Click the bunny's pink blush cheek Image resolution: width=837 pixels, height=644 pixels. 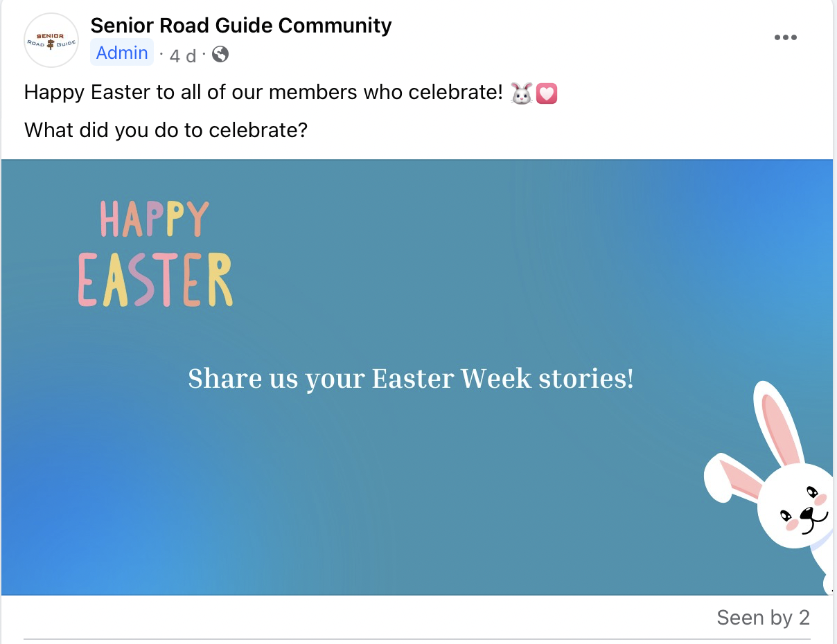pyautogui.click(x=792, y=526)
